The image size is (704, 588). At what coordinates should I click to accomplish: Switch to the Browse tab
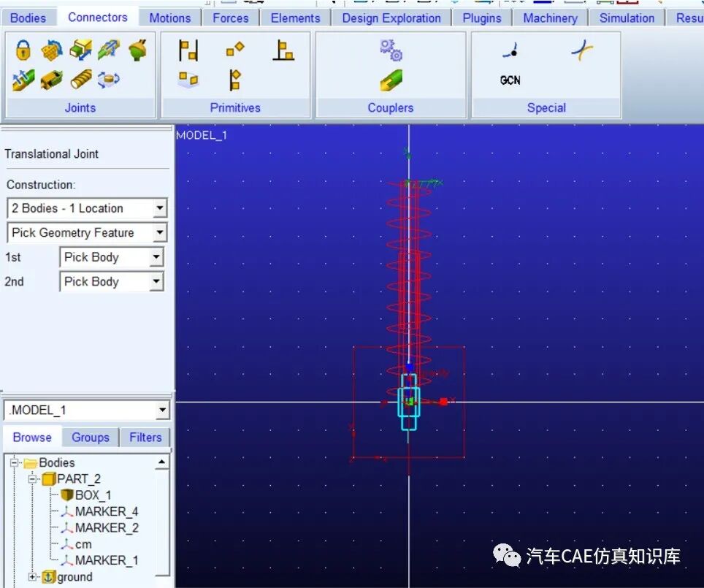click(x=32, y=437)
